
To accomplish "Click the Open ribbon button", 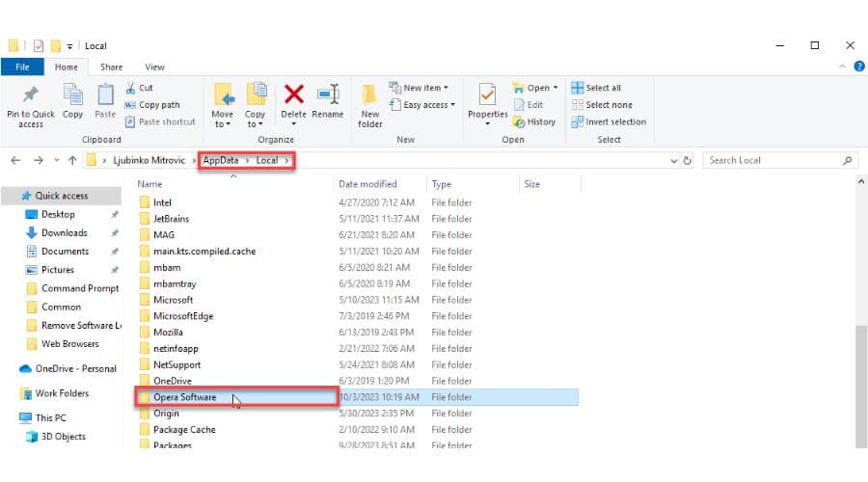I will (534, 88).
